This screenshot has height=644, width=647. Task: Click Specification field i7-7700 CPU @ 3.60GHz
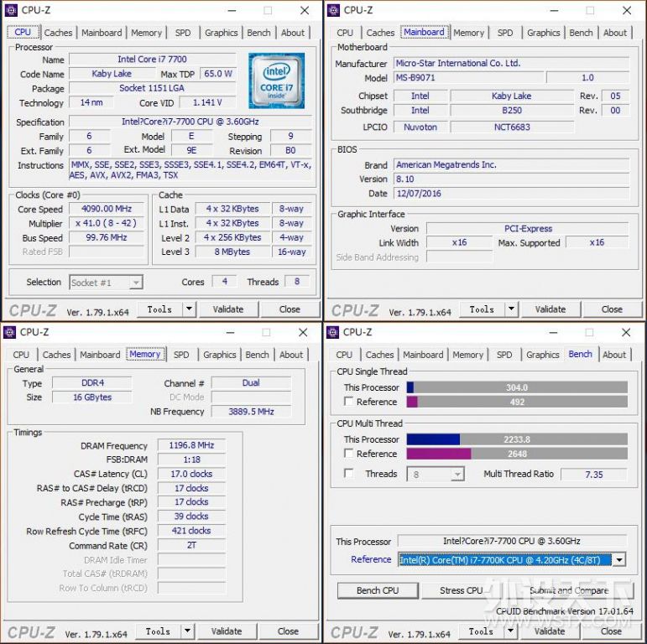190,122
